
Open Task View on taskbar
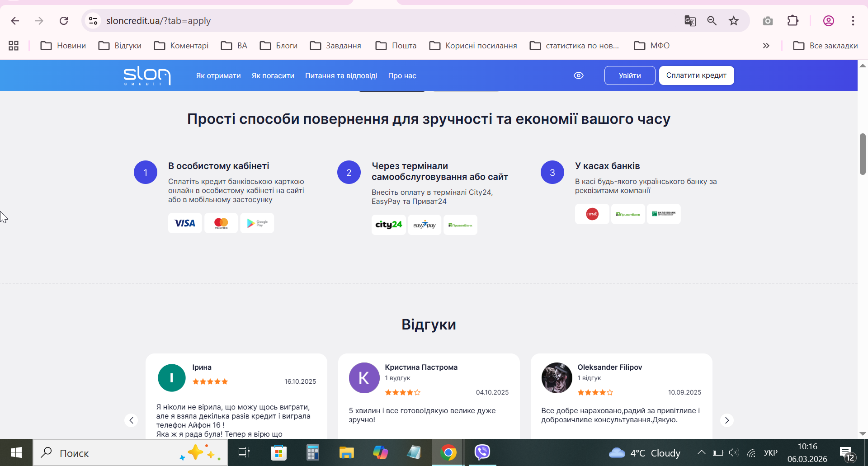tap(244, 452)
